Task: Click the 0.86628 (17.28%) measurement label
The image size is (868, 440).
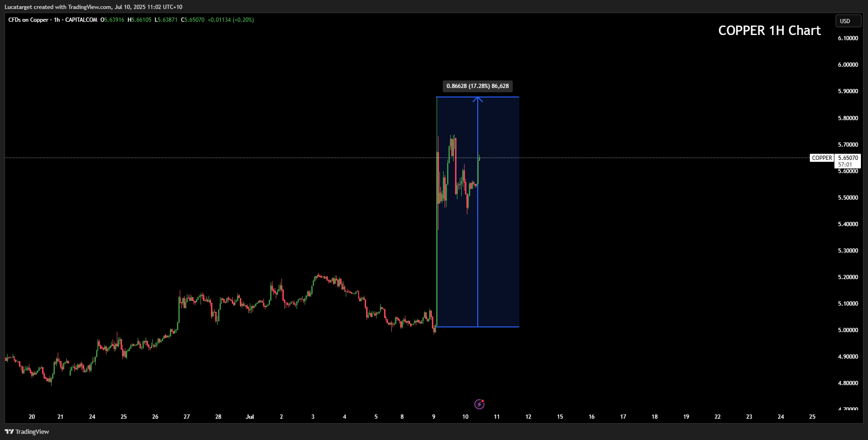Action: [477, 86]
